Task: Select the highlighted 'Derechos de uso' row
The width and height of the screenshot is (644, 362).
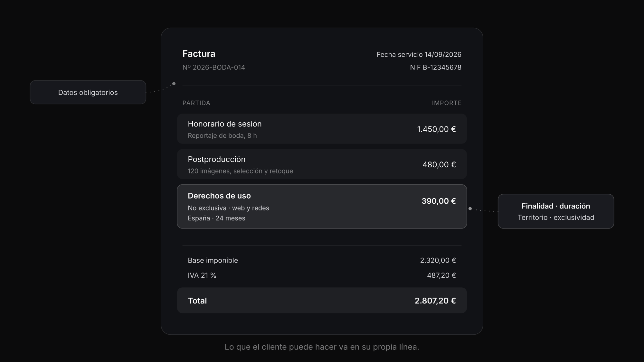Action: tap(322, 207)
